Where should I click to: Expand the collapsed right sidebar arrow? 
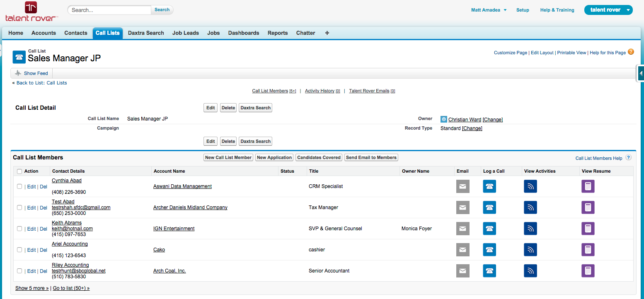(x=641, y=73)
